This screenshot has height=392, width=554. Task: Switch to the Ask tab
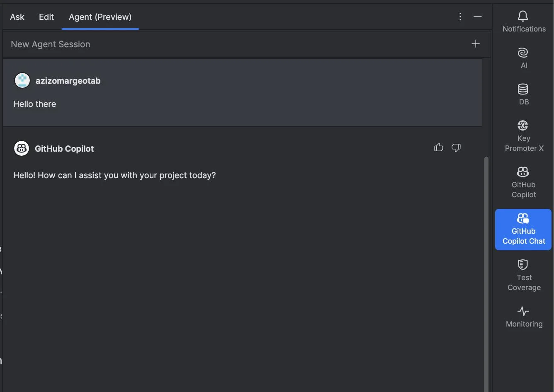click(17, 17)
